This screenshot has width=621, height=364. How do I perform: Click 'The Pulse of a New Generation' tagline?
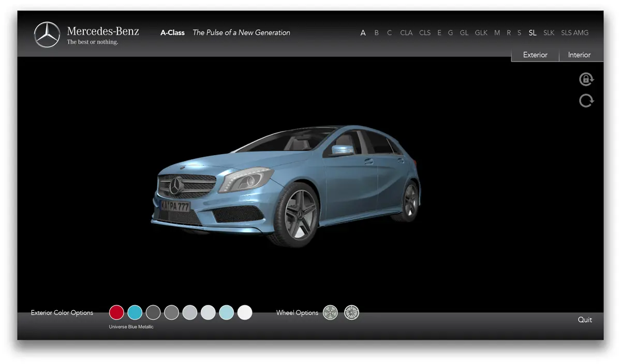[x=241, y=33]
